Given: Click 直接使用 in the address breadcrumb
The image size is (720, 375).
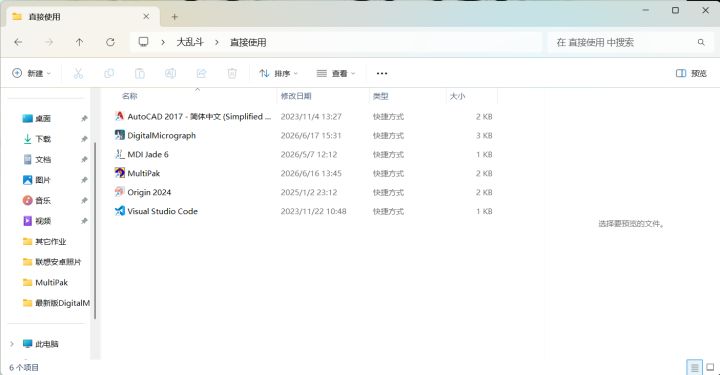Looking at the screenshot, I should point(248,42).
